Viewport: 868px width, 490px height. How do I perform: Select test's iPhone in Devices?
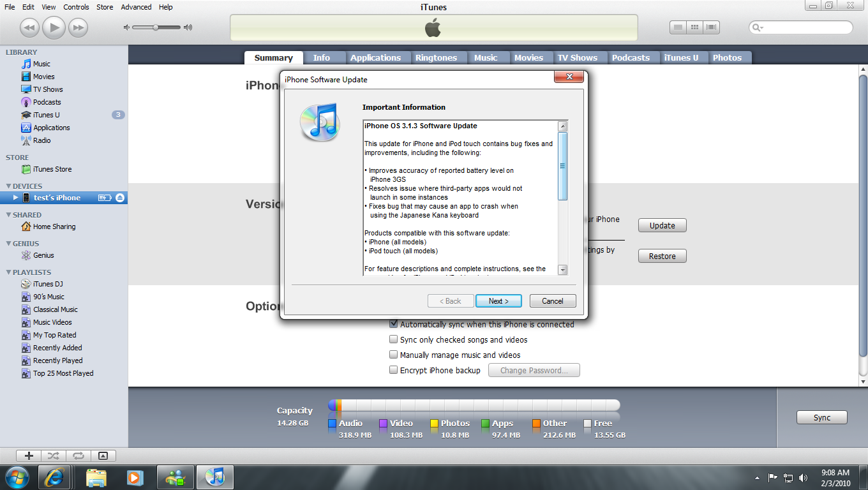click(64, 198)
